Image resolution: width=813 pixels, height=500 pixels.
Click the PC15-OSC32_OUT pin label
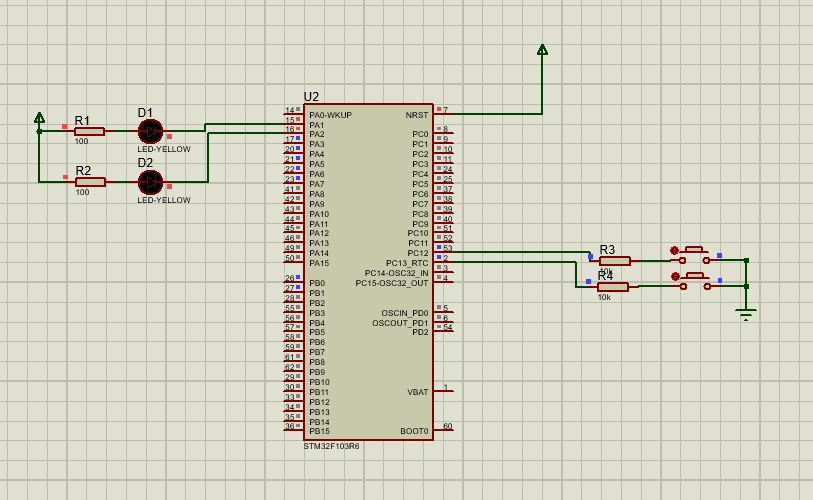click(391, 283)
